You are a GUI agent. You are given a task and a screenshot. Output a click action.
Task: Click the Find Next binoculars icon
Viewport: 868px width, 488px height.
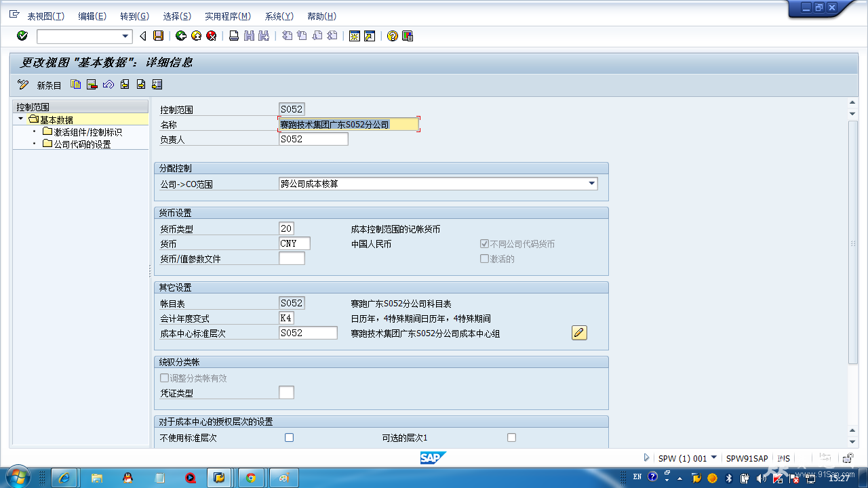[x=264, y=36]
